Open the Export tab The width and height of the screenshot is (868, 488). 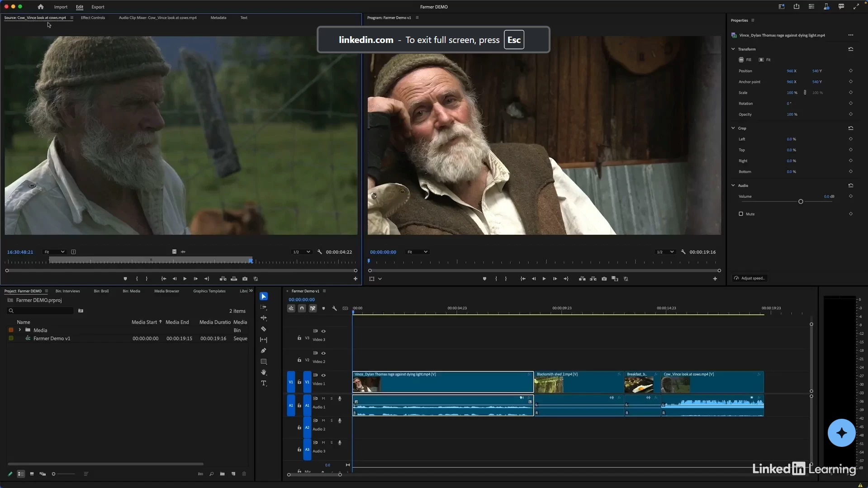(98, 7)
